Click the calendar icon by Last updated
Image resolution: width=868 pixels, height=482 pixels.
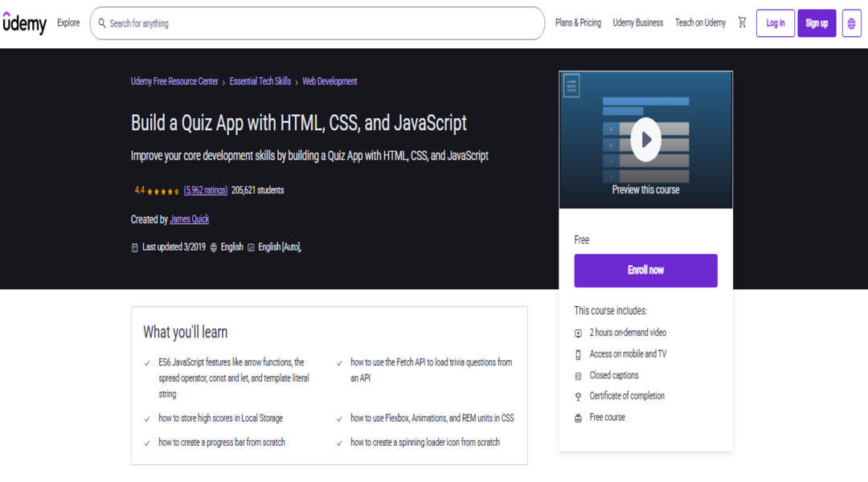pyautogui.click(x=134, y=247)
